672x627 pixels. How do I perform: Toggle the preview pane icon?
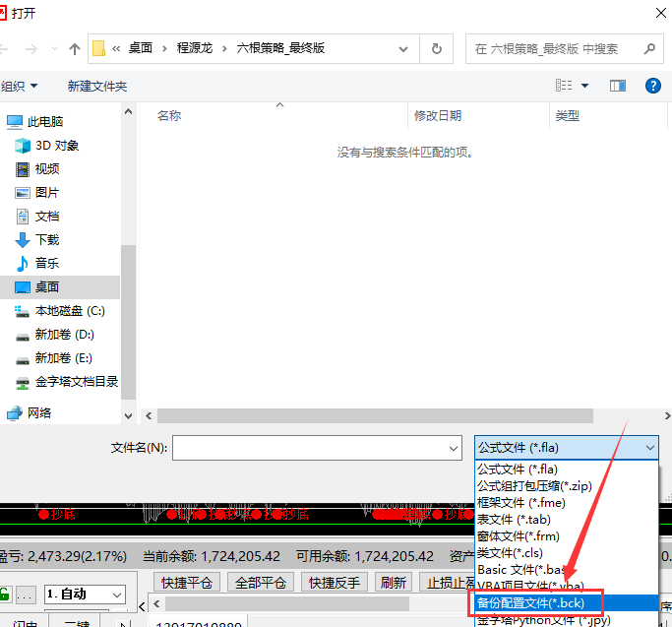(x=618, y=86)
